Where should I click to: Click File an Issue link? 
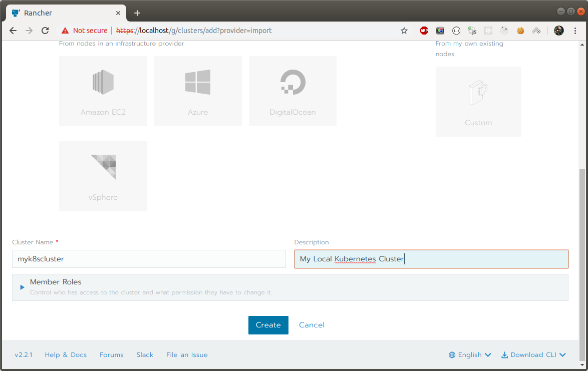[187, 355]
